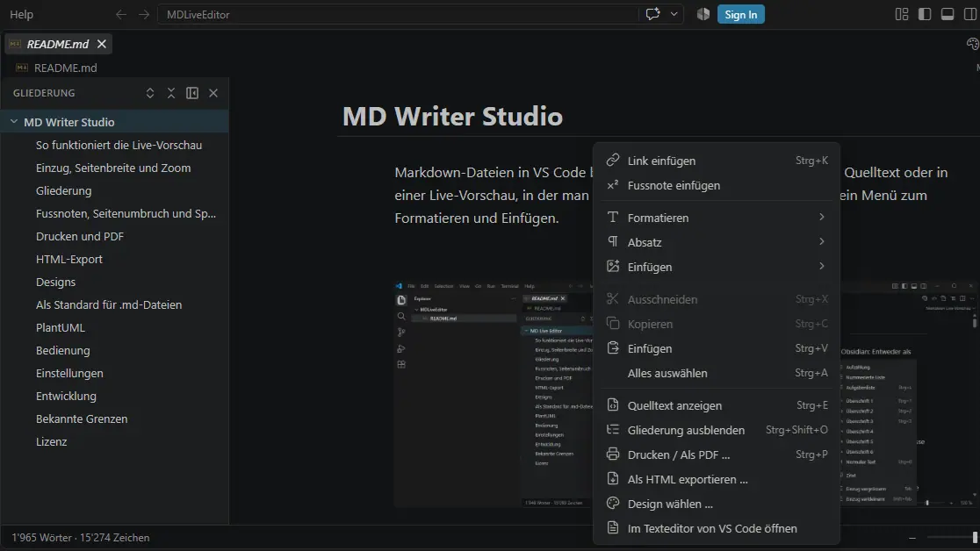Image resolution: width=980 pixels, height=551 pixels.
Task: Choose 'Link einfügen' from context menu
Action: click(717, 161)
